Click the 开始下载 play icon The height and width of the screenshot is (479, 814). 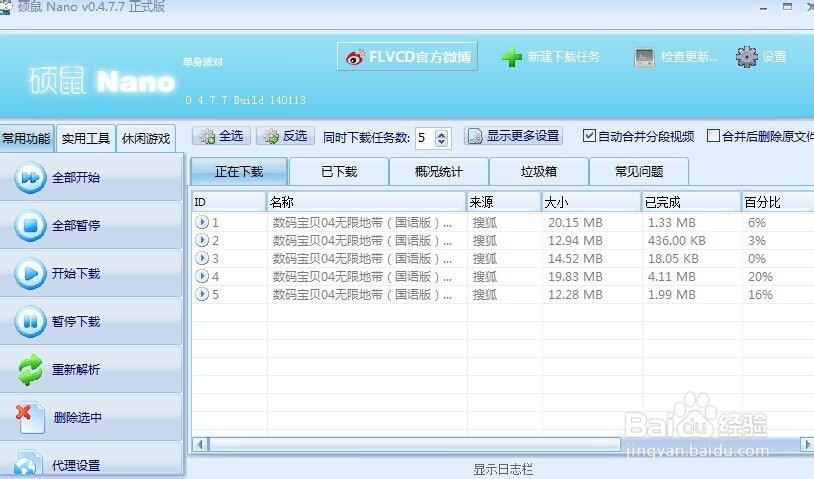click(x=30, y=273)
